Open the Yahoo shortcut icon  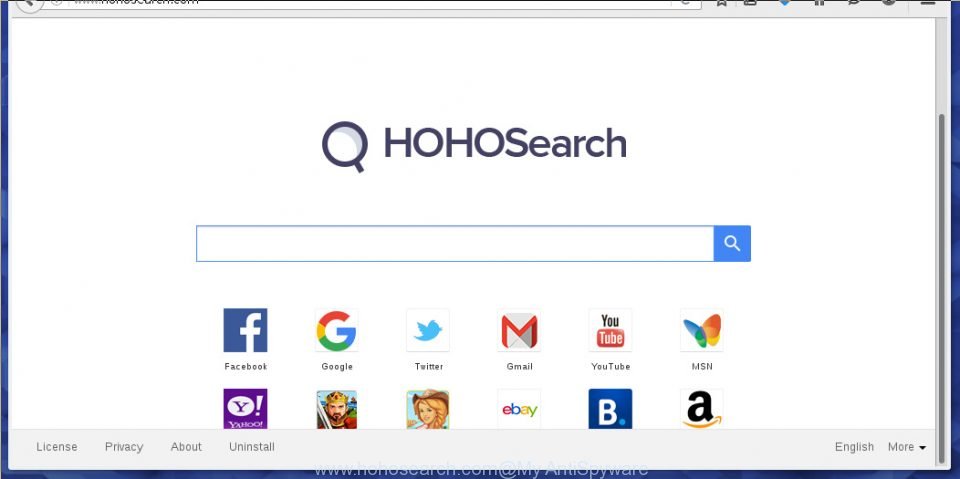(x=245, y=409)
